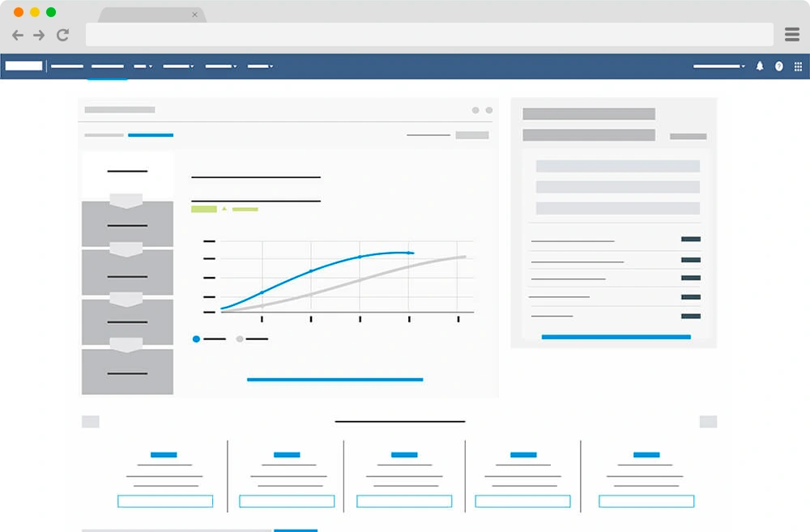Click the previous carousel arrow beside cards
Viewport: 810px width, 532px height.
(91, 421)
